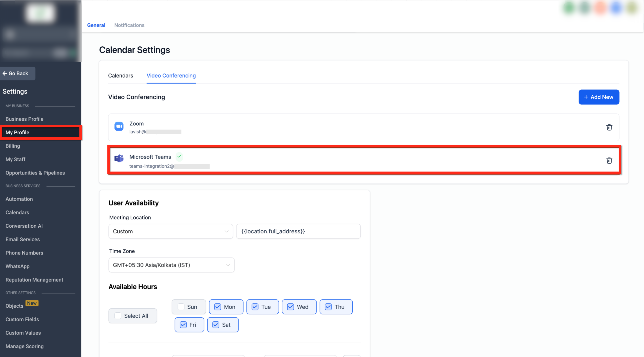Click the Microsoft Teams logo icon
The image size is (644, 357).
tap(119, 159)
